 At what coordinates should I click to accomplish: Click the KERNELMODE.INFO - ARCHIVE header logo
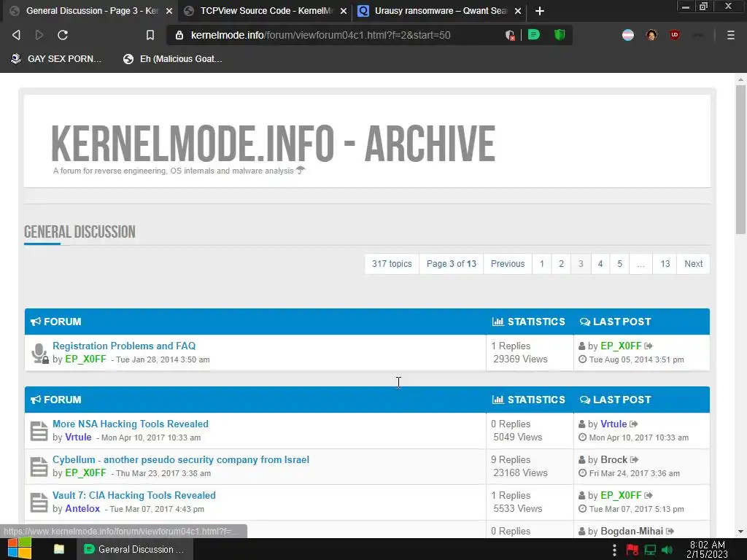[273, 144]
